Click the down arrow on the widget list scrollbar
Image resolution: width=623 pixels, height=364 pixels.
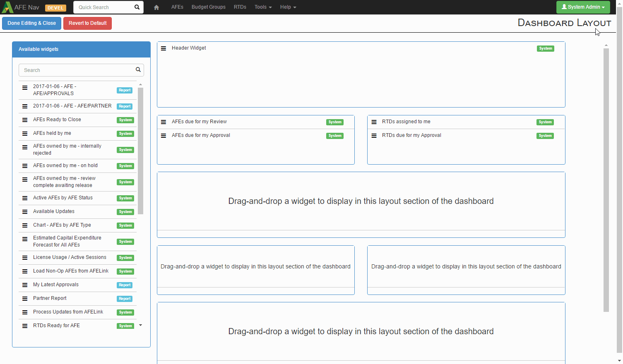click(x=140, y=326)
